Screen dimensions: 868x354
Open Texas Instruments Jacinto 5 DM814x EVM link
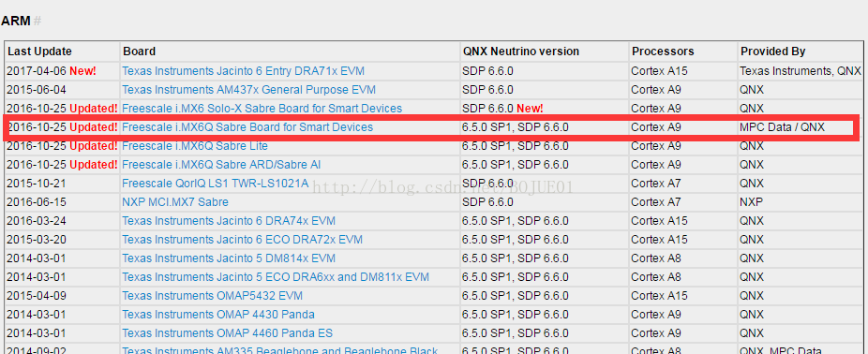(229, 258)
